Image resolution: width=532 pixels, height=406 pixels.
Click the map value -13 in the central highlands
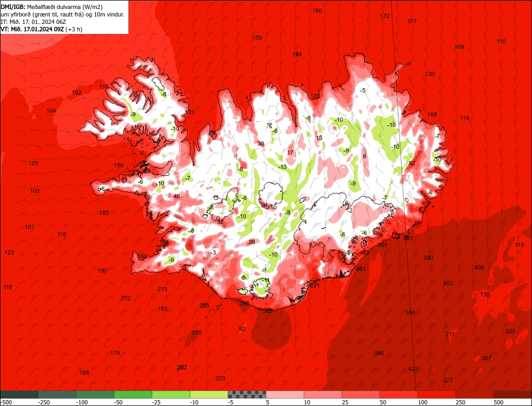click(282, 167)
